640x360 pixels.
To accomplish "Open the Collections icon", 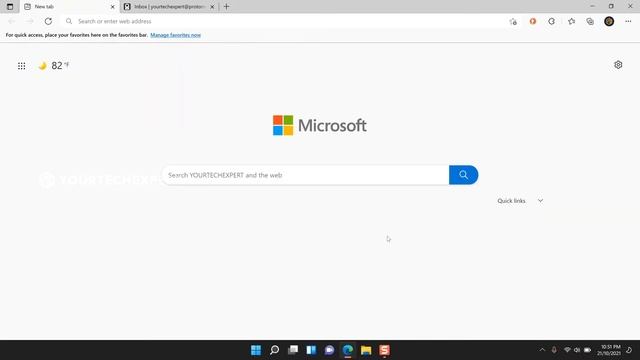I will pos(590,21).
